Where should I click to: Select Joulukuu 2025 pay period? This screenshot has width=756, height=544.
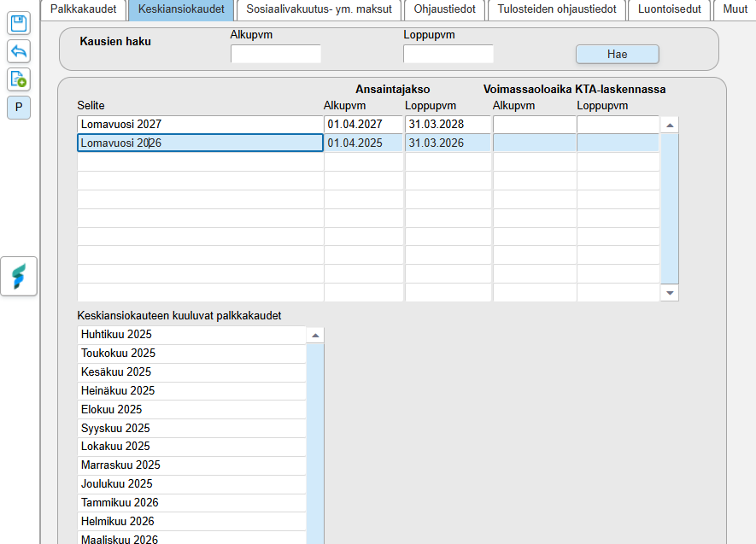(x=191, y=484)
